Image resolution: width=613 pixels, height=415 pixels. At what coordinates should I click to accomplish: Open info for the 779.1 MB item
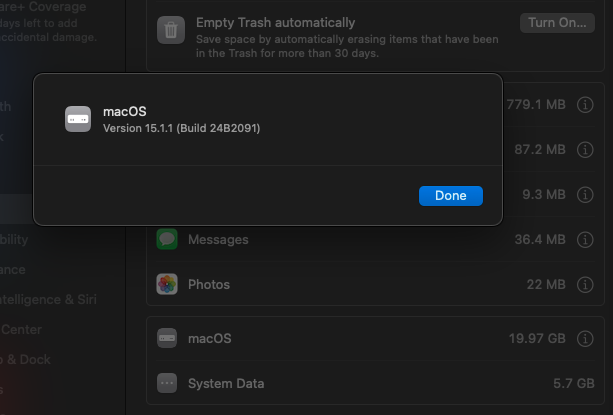click(585, 104)
